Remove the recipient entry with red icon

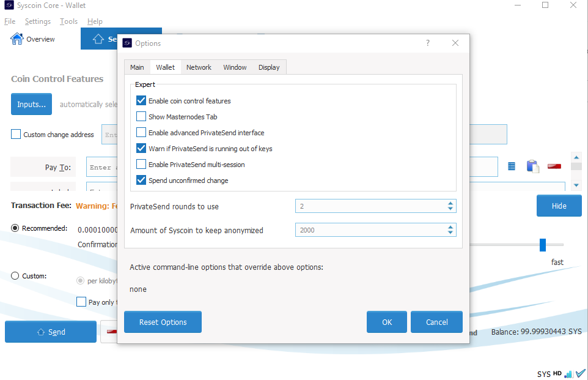554,166
